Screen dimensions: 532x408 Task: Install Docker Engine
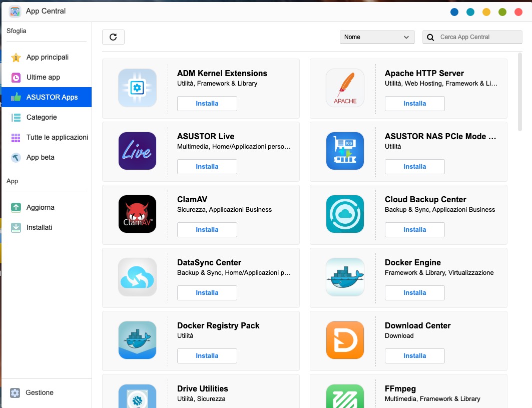point(414,293)
